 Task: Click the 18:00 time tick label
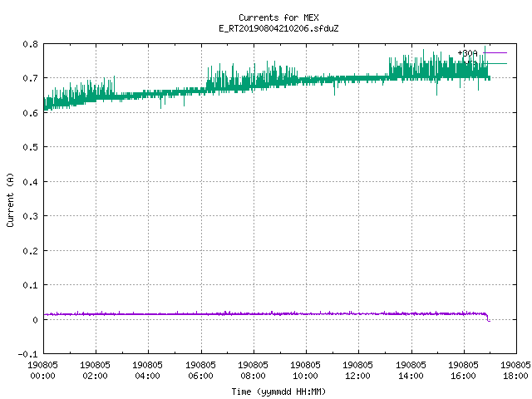515,376
